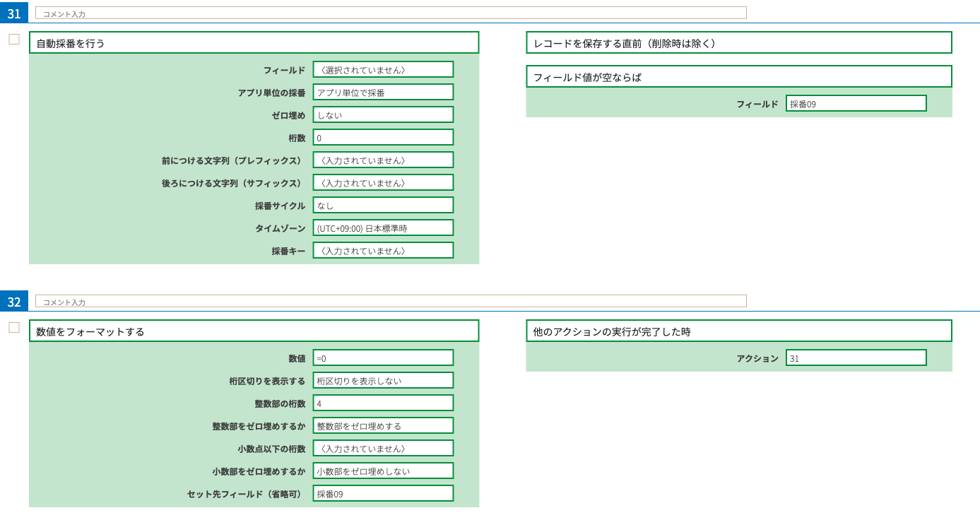Open the ゼロ埋め setting set to しない
Viewport: 980px width, 520px height.
tap(383, 115)
